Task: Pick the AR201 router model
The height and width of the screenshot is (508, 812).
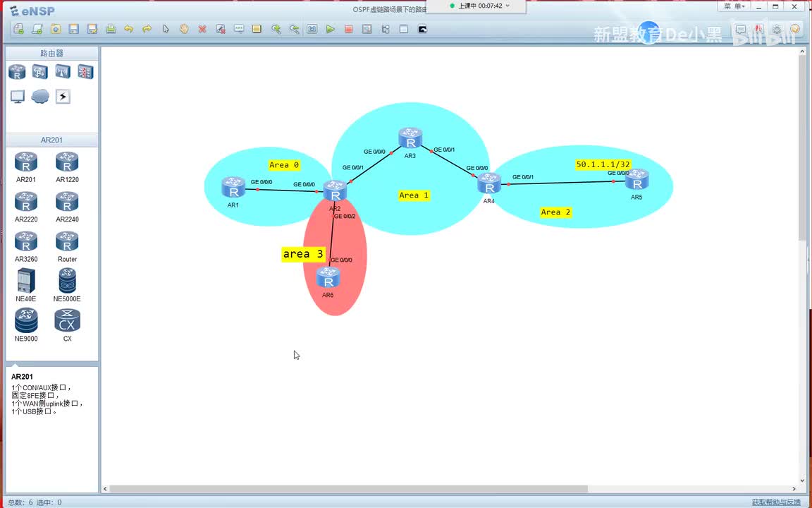Action: [26, 167]
